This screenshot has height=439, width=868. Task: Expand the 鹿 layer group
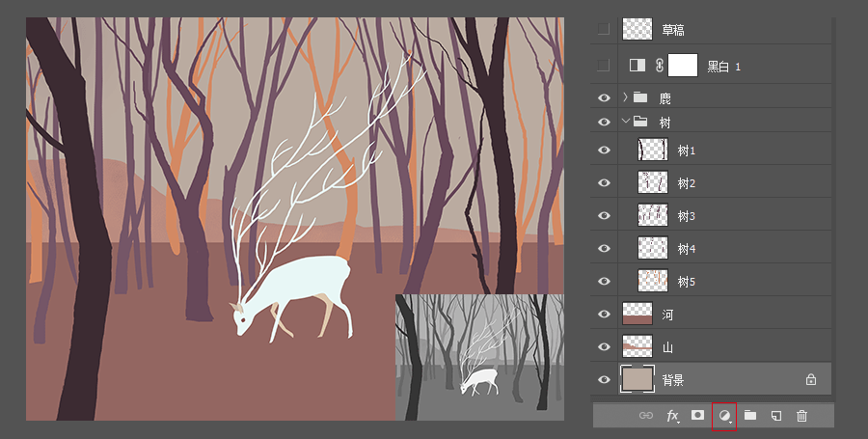tap(625, 97)
